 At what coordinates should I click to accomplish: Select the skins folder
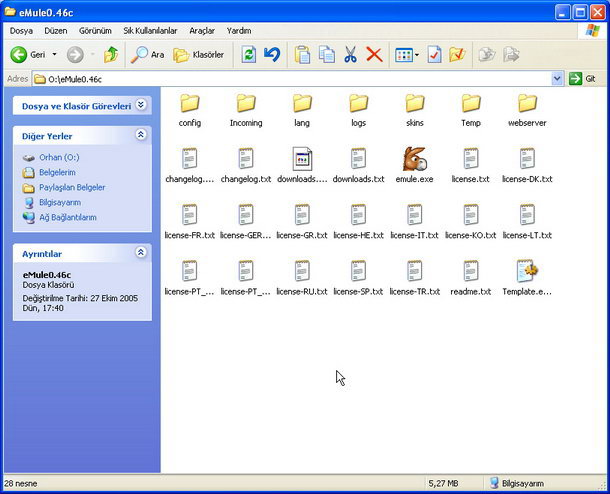(x=415, y=110)
